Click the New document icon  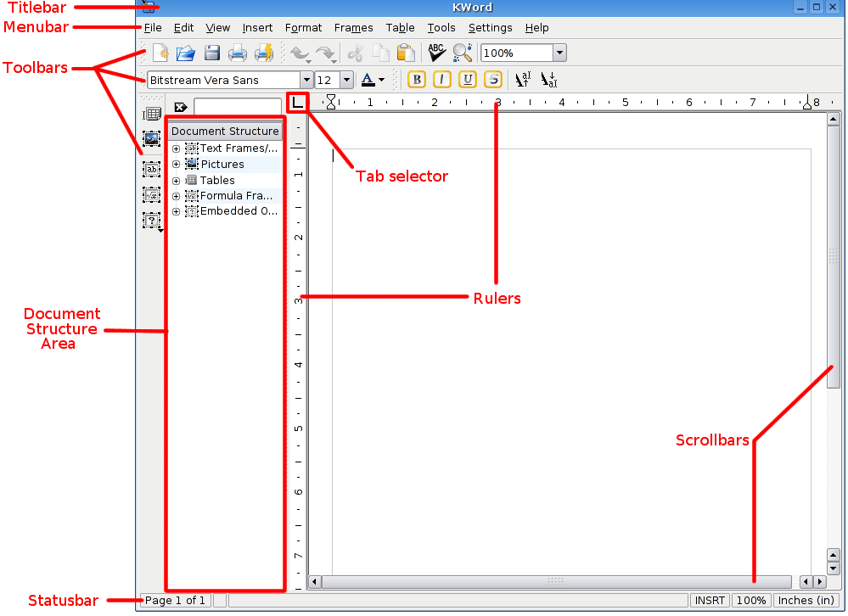click(x=160, y=53)
